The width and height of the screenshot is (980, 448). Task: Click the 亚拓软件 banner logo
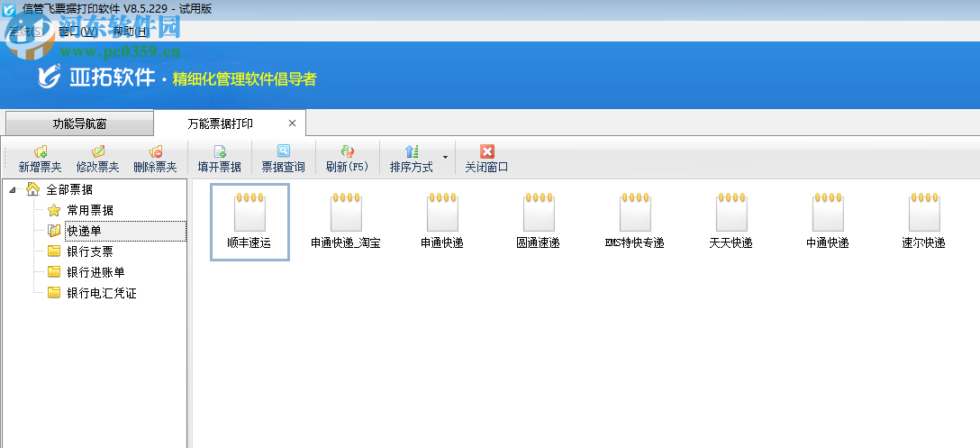click(96, 77)
